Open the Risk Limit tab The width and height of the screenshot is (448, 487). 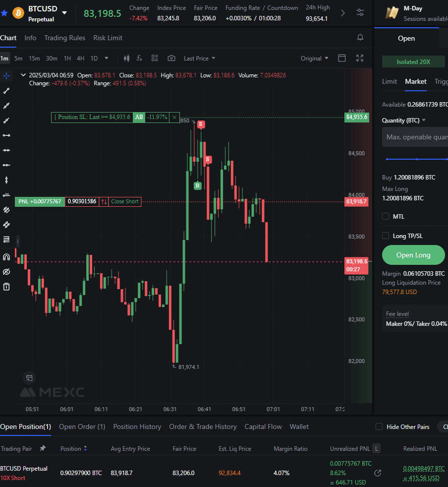(108, 38)
